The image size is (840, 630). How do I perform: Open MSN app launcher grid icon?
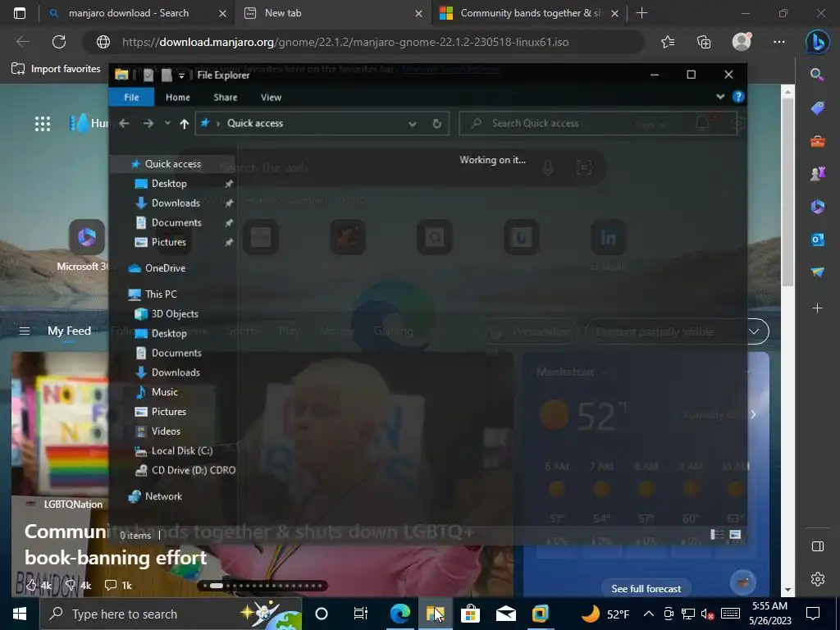pyautogui.click(x=43, y=124)
